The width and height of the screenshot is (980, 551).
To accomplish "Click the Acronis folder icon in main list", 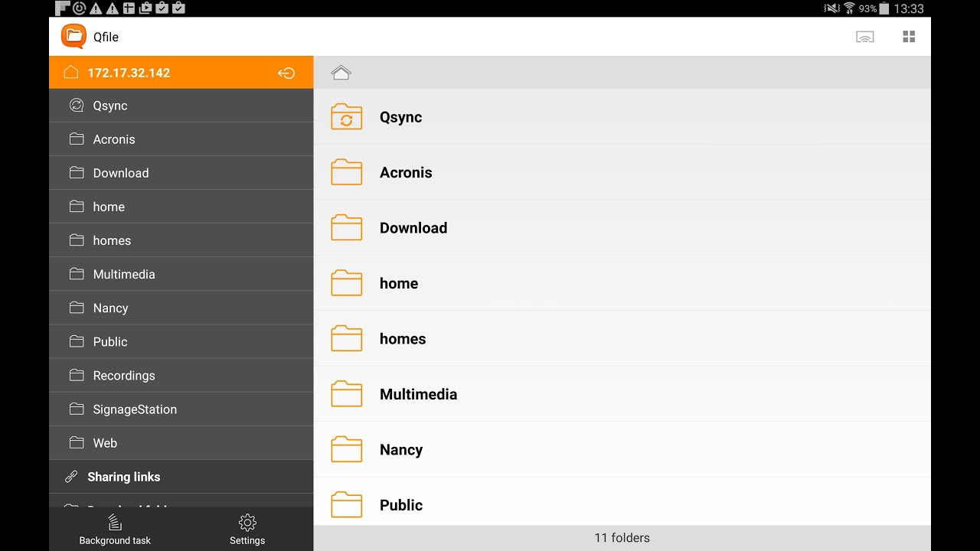I will (x=347, y=172).
